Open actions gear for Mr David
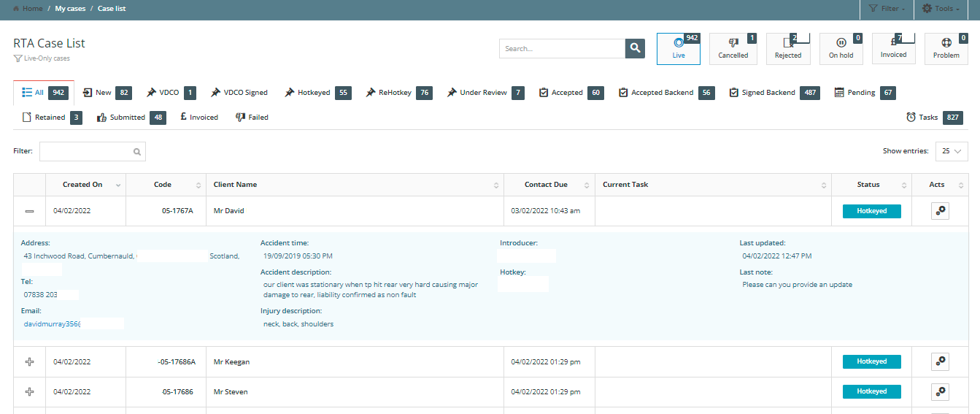 (x=940, y=211)
